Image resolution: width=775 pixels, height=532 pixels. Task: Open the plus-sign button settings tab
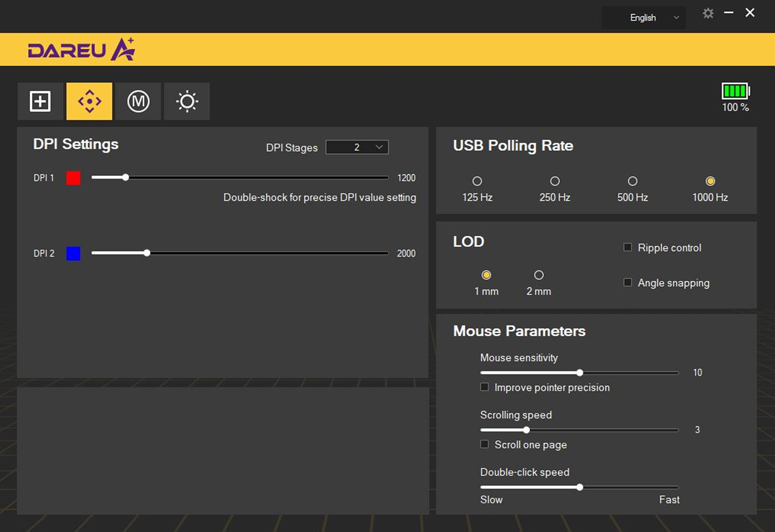point(40,101)
